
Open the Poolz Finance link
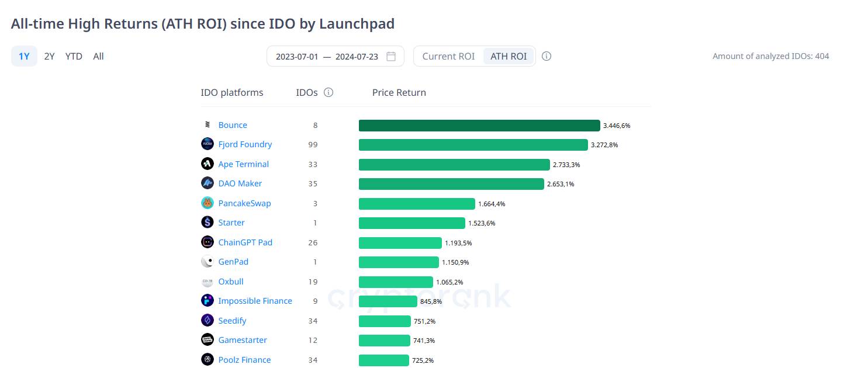pyautogui.click(x=244, y=360)
